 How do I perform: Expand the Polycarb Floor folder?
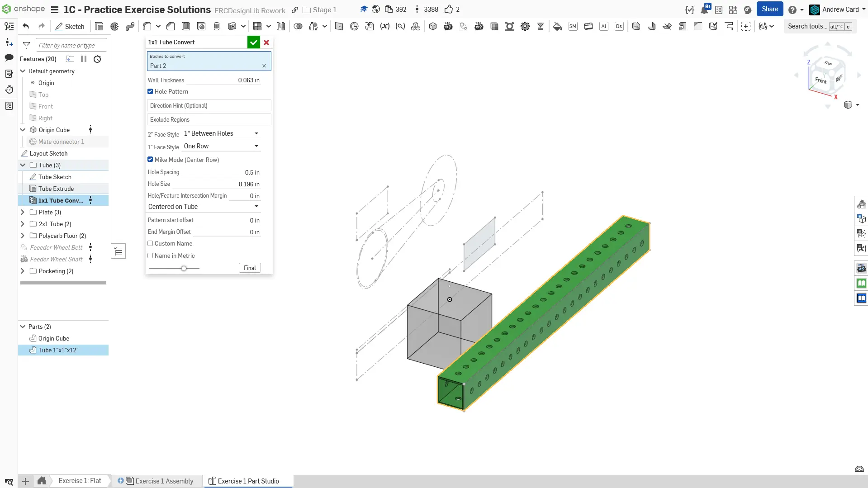(x=23, y=236)
